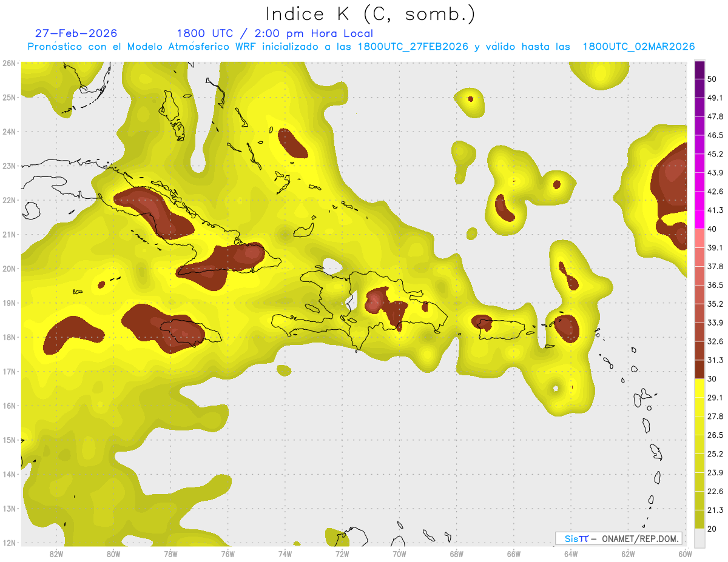Click the color scale value "42.6"
This screenshot has height=562, width=728.
coord(715,192)
